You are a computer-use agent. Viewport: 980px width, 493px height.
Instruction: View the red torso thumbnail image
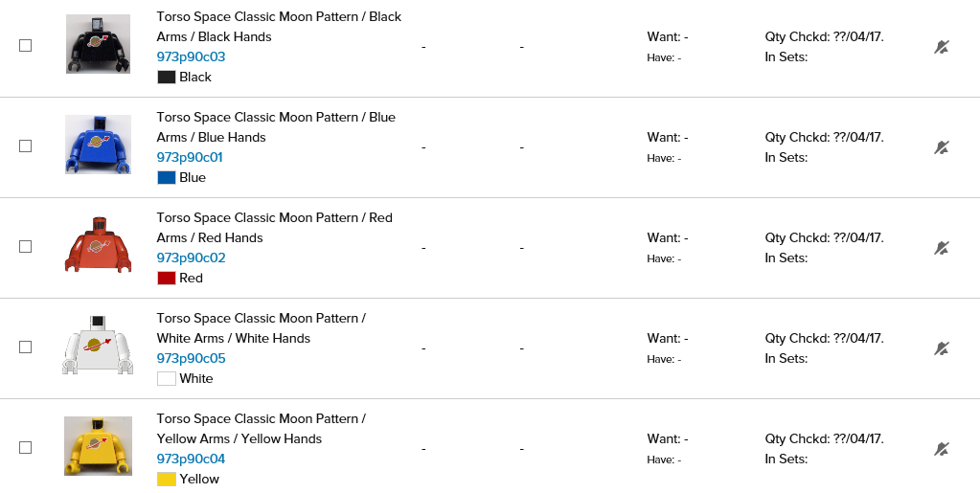(x=98, y=246)
